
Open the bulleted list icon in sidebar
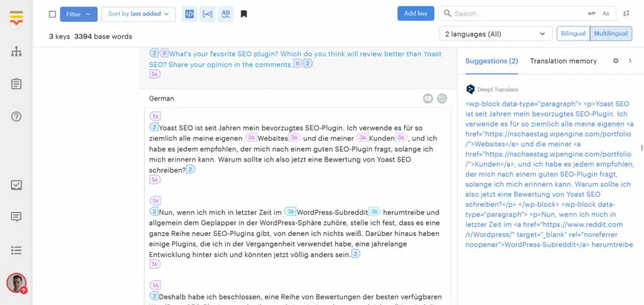pos(16,250)
